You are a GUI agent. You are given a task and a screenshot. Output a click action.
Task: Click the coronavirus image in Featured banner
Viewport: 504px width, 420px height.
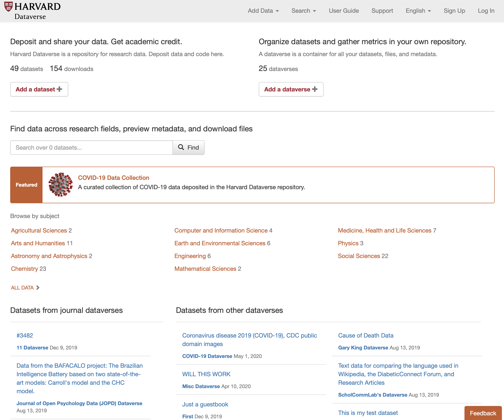pos(60,185)
